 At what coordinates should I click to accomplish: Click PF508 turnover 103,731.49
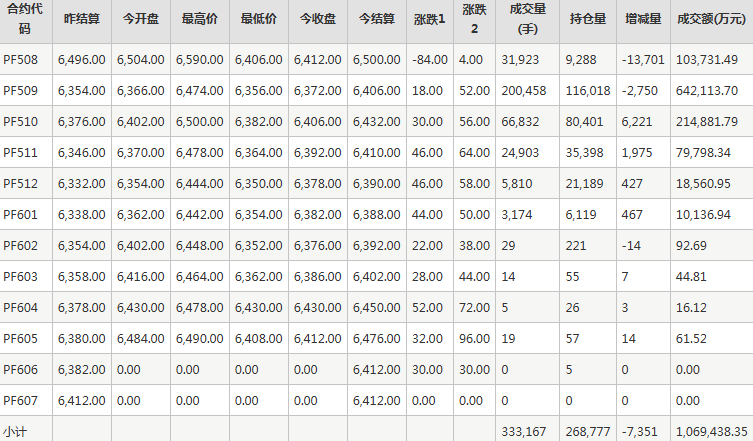pyautogui.click(x=707, y=60)
